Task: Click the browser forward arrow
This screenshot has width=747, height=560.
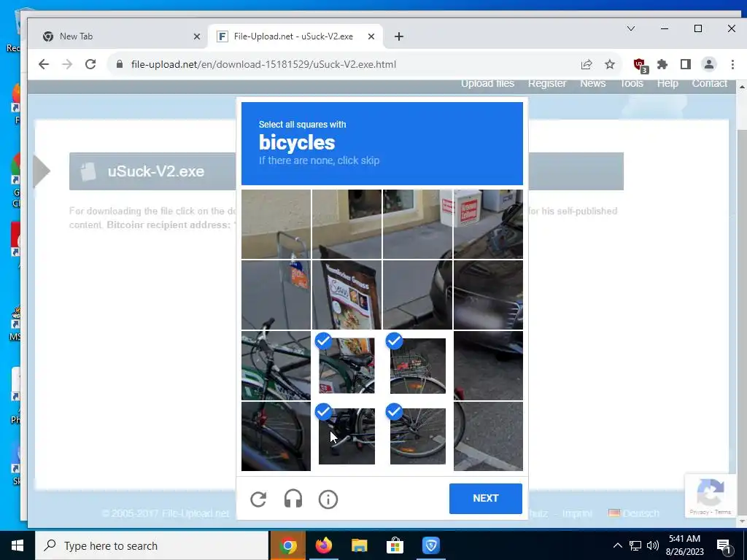Action: pos(67,64)
